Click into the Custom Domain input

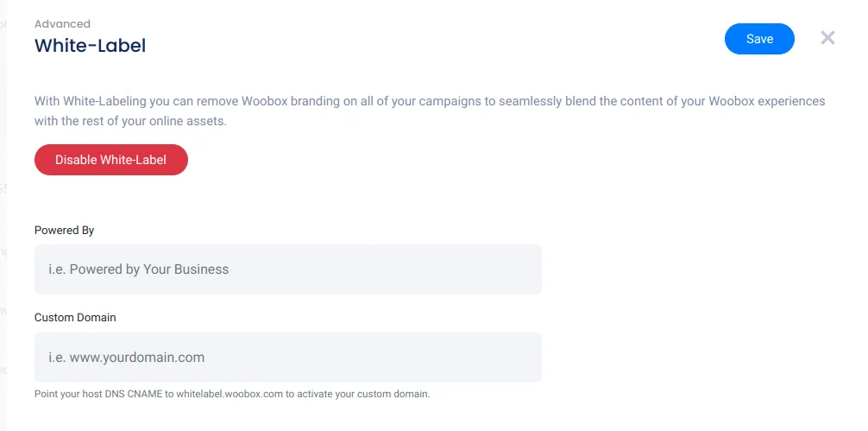pyautogui.click(x=287, y=357)
